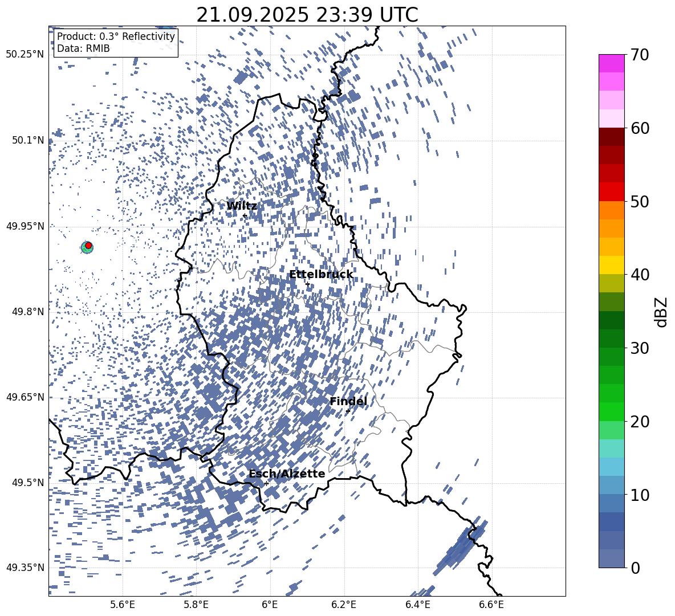Click the 60 tick on the colorbar

639,128
